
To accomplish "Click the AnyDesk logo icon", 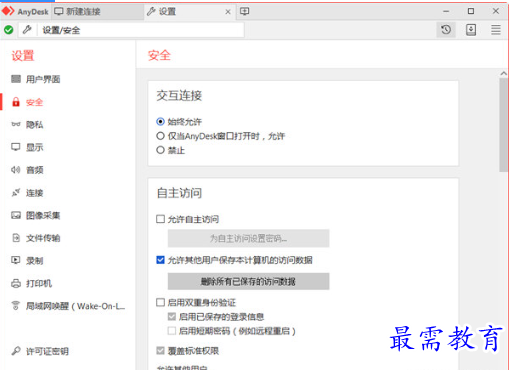I will tap(8, 11).
